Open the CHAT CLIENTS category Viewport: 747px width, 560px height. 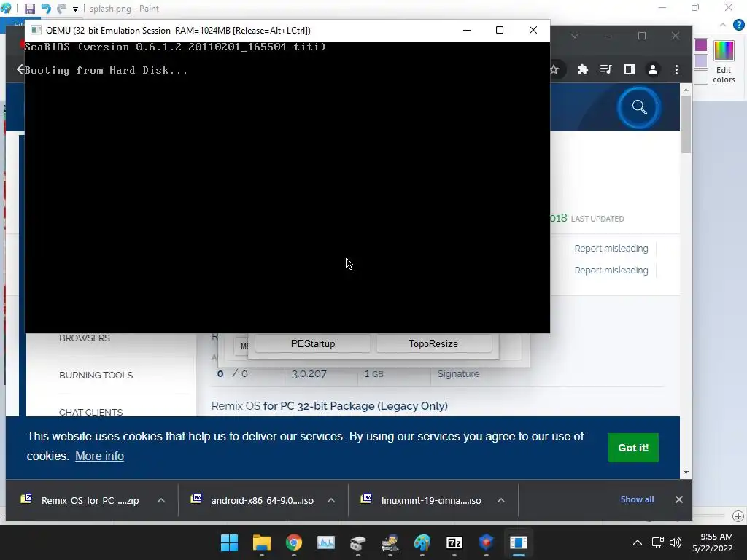pos(90,413)
